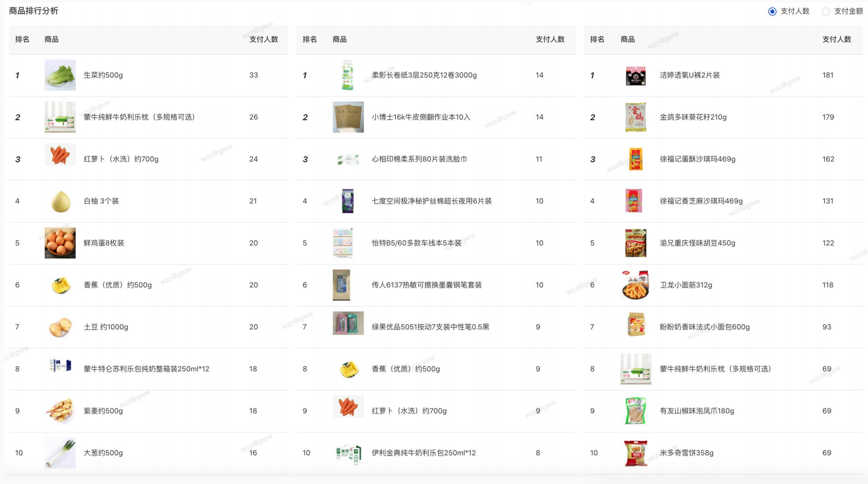Screen dimensions: 868x484
Task: Click 洁婷透氧U裤2片装 product name
Action: click(x=690, y=75)
